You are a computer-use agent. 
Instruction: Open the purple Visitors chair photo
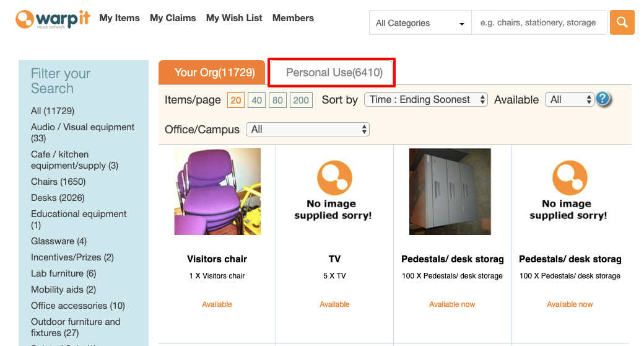tap(217, 192)
